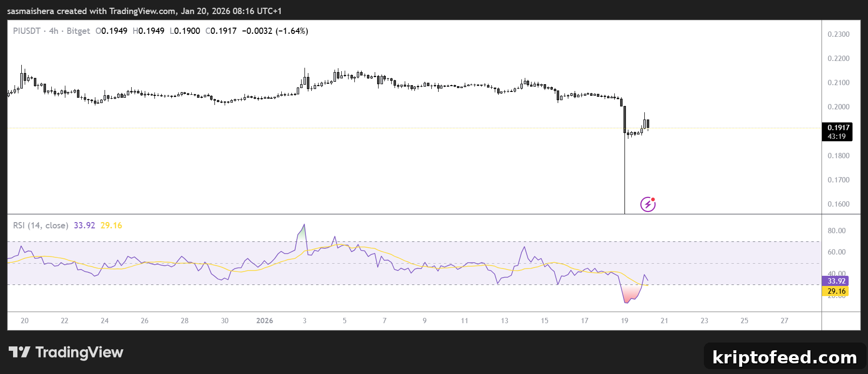Screen dimensions: 868x374
Task: Click the 2026 label on time axis
Action: 265,321
